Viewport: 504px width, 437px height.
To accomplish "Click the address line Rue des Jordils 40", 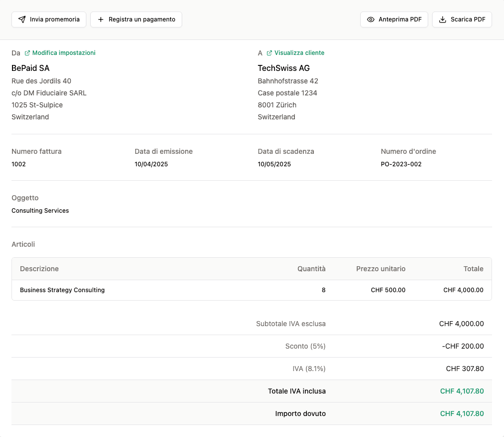I will pos(41,81).
